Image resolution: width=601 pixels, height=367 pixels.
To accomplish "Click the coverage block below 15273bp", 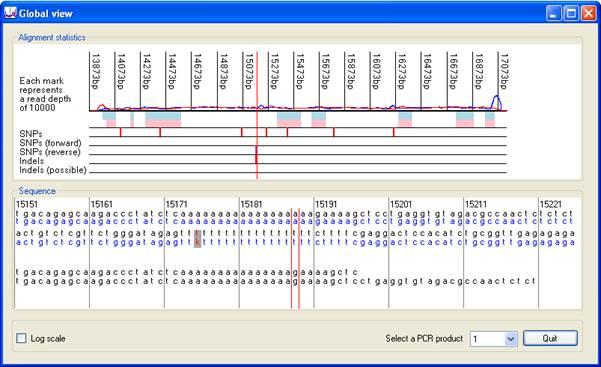I will 289,119.
